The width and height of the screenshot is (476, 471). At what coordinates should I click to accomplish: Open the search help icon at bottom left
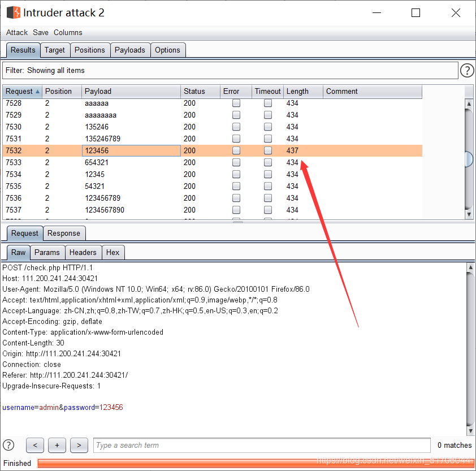8,445
